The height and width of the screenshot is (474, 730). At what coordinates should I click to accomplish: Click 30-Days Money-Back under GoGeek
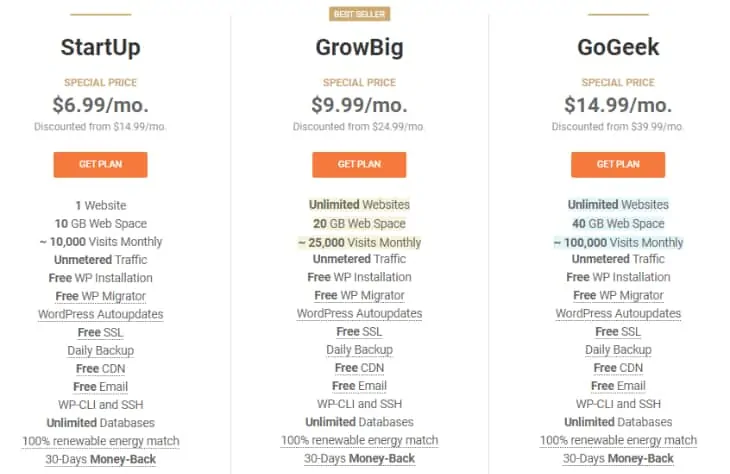618,458
